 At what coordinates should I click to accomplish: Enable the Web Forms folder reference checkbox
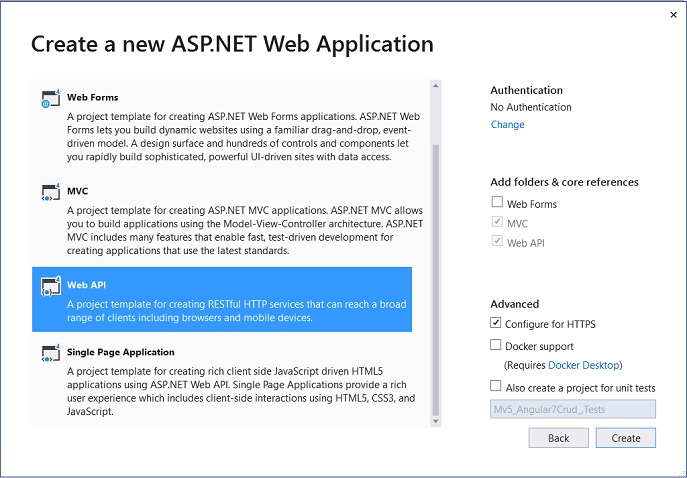pyautogui.click(x=497, y=202)
